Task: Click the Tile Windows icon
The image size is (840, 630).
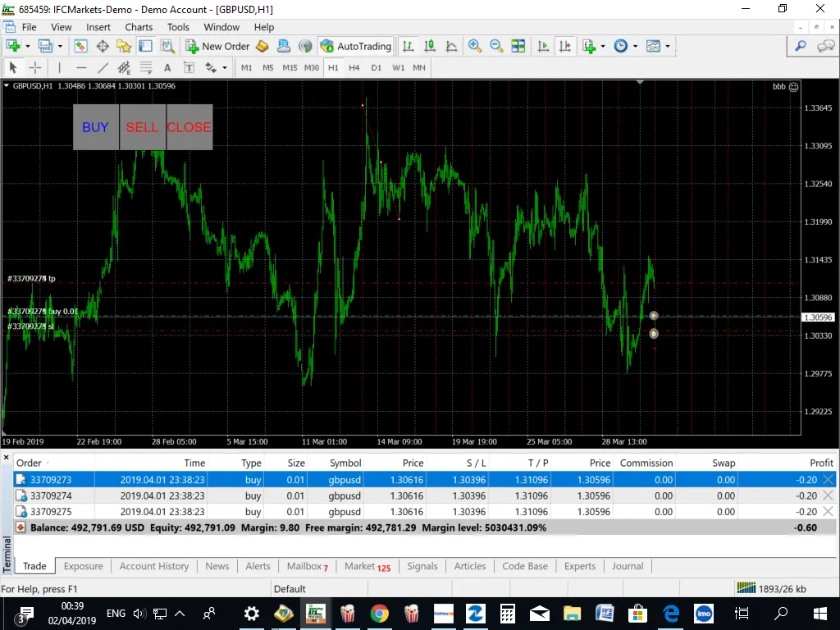Action: pos(518,46)
